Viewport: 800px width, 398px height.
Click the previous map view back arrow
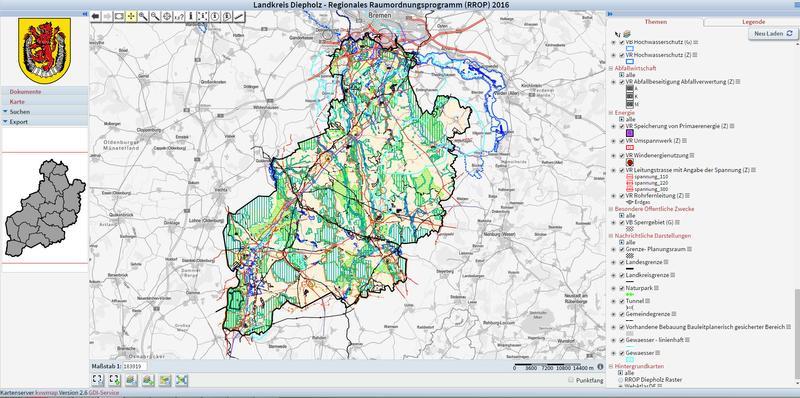tap(95, 16)
